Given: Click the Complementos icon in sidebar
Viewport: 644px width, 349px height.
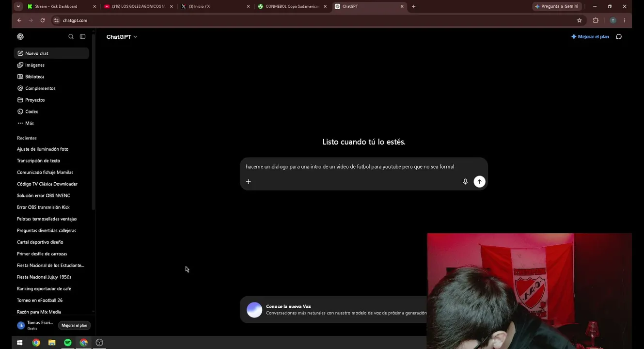Looking at the screenshot, I should 20,88.
